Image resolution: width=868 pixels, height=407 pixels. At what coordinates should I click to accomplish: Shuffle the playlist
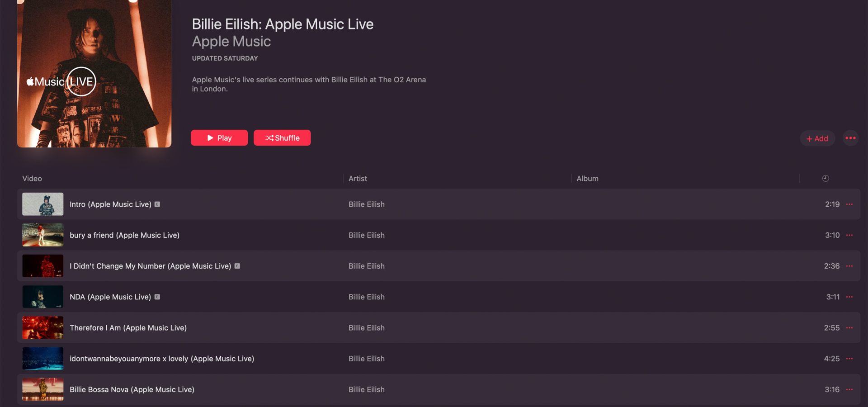pos(282,138)
